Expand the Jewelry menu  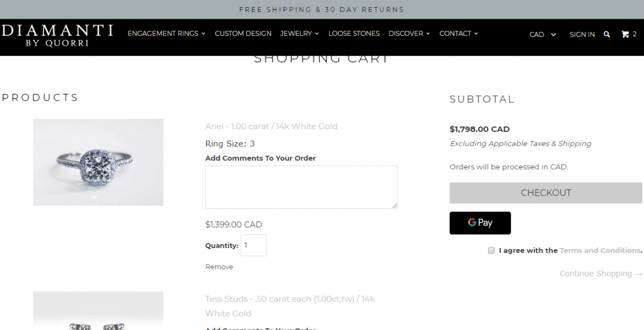[x=299, y=34]
